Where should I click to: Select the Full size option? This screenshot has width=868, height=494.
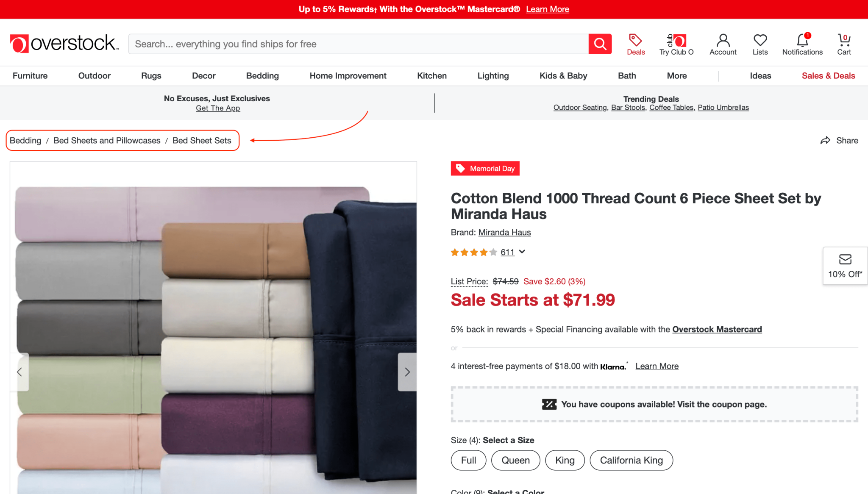click(x=468, y=460)
